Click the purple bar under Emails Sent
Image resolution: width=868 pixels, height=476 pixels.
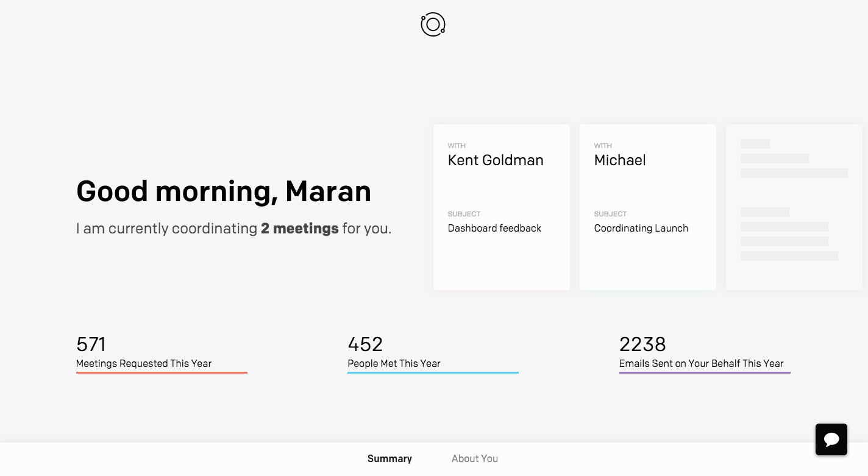(705, 372)
